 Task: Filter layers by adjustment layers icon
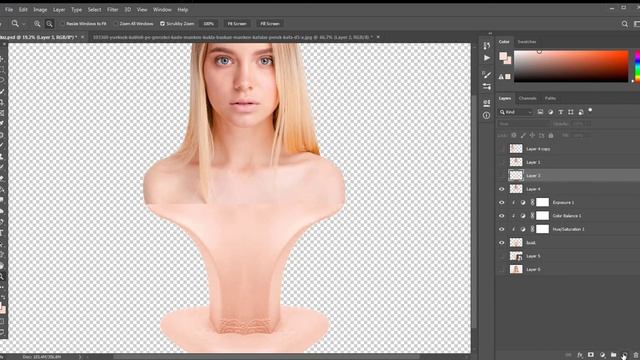(551, 112)
